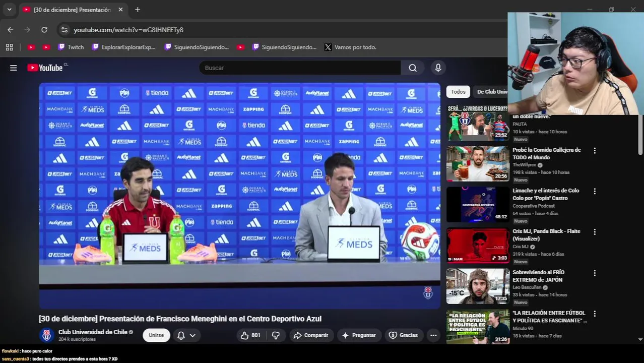Open the tab search dropdown arrow
This screenshot has height=363, width=644.
(x=9, y=10)
